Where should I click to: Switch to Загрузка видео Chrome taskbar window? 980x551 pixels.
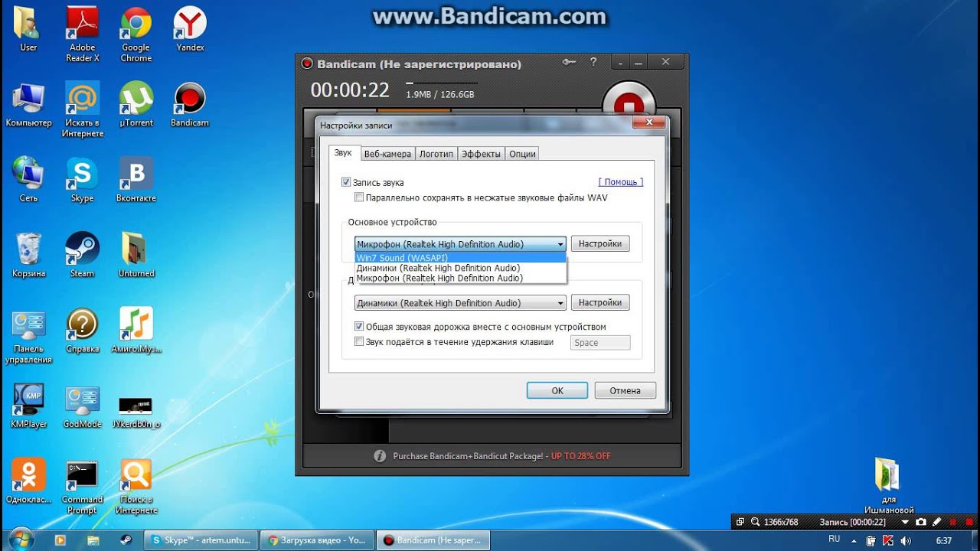pyautogui.click(x=316, y=540)
